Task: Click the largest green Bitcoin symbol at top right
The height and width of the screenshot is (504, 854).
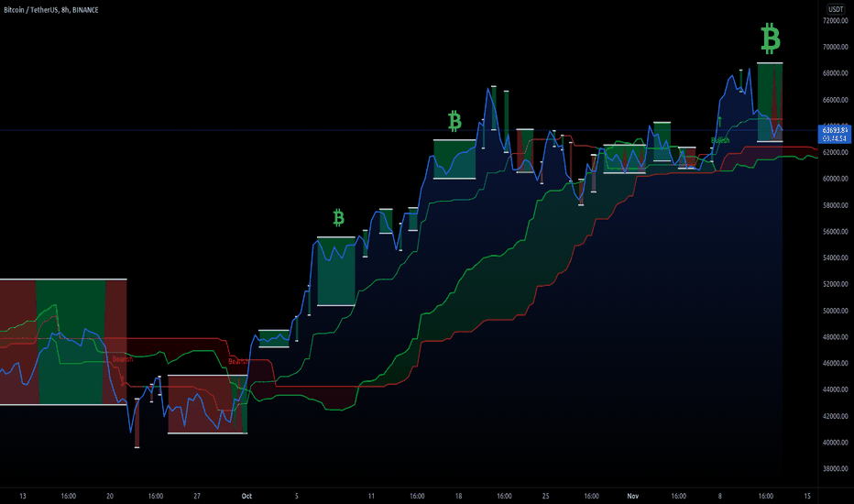Action: click(x=770, y=38)
